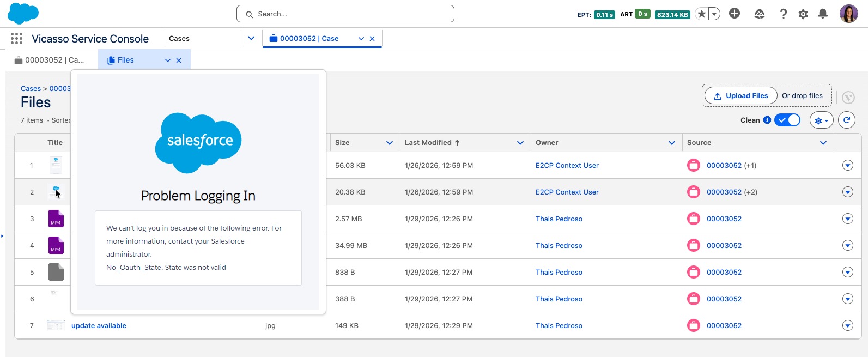The image size is (868, 357).
Task: Open the Trailhead guidance icon
Action: coord(760,14)
